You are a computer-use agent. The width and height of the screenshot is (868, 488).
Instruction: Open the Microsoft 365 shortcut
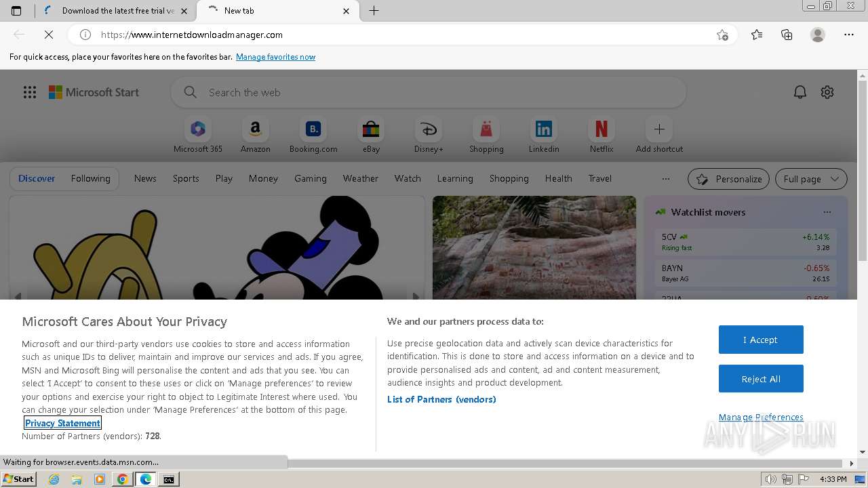(x=198, y=136)
